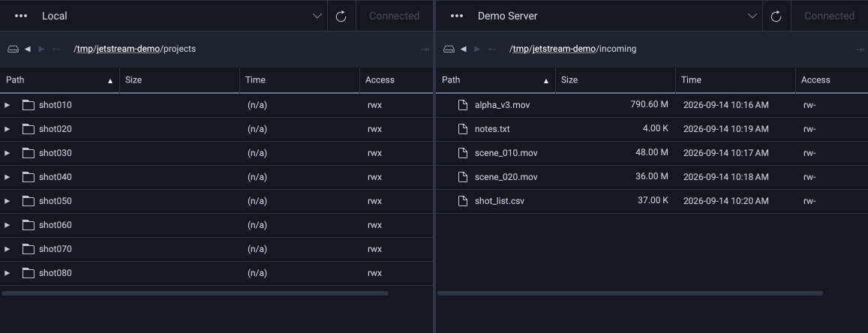Image resolution: width=868 pixels, height=333 pixels.
Task: Expand the shot030 folder
Action: [x=8, y=153]
